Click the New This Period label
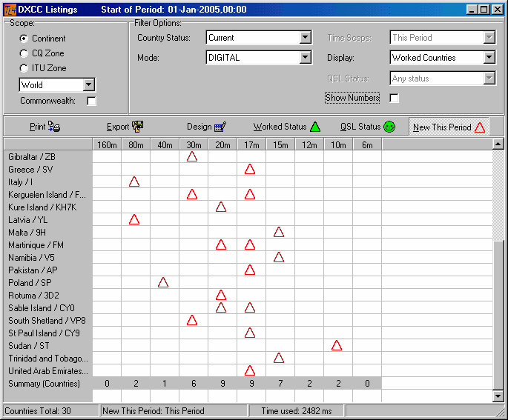The image size is (508, 420). [442, 127]
